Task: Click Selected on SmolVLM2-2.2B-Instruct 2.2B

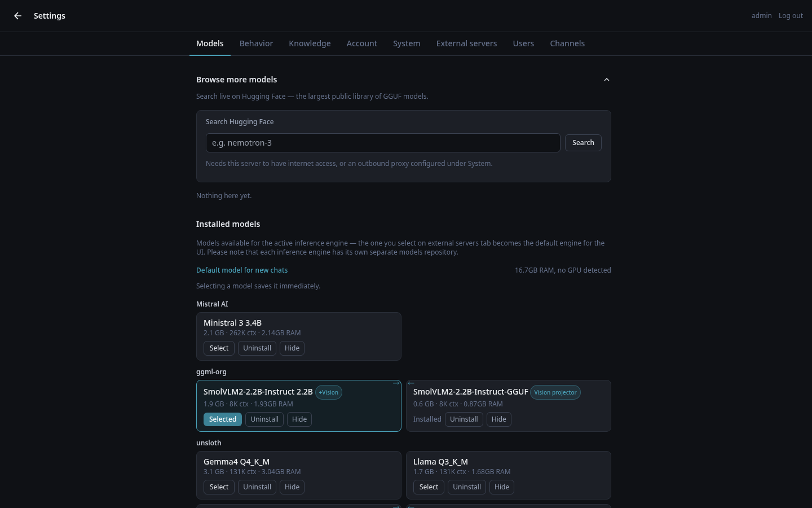Action: pyautogui.click(x=223, y=419)
